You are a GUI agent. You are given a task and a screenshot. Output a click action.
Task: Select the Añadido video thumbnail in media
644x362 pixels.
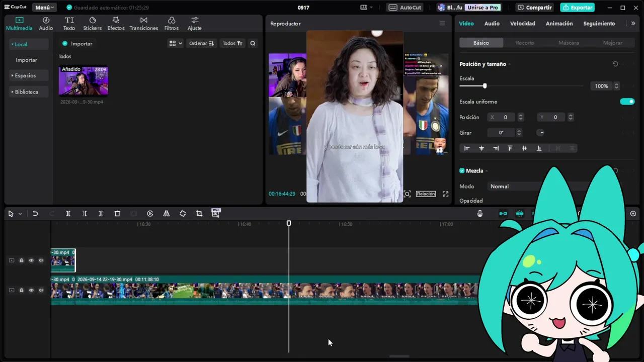click(x=84, y=80)
